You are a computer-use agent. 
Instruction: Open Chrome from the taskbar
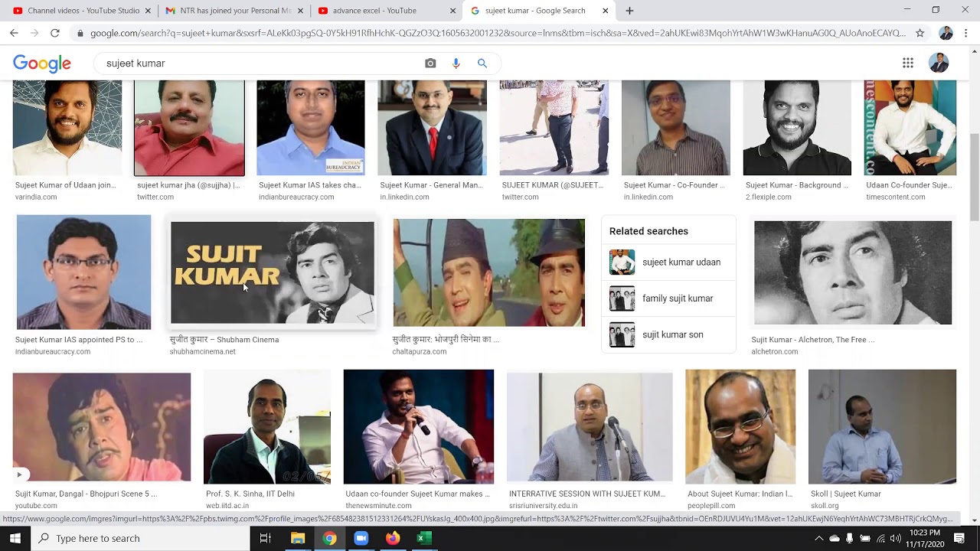[329, 538]
